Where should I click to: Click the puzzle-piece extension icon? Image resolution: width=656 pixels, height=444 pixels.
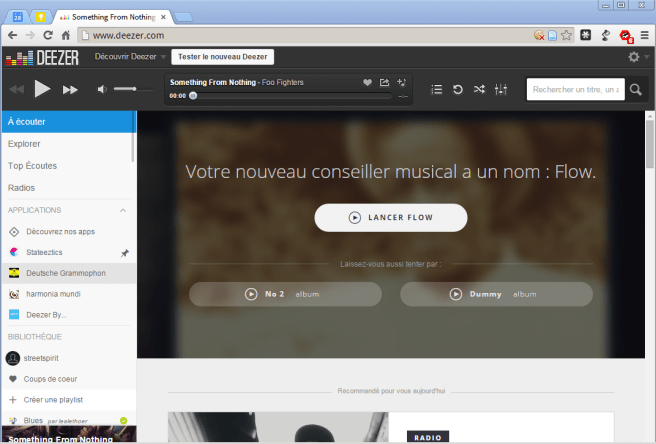click(586, 35)
